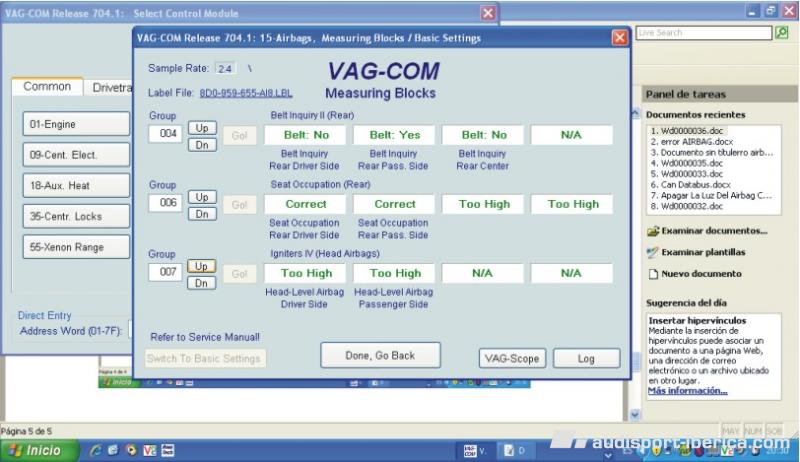Edit the group 004 number field
800x462 pixels.
[165, 134]
